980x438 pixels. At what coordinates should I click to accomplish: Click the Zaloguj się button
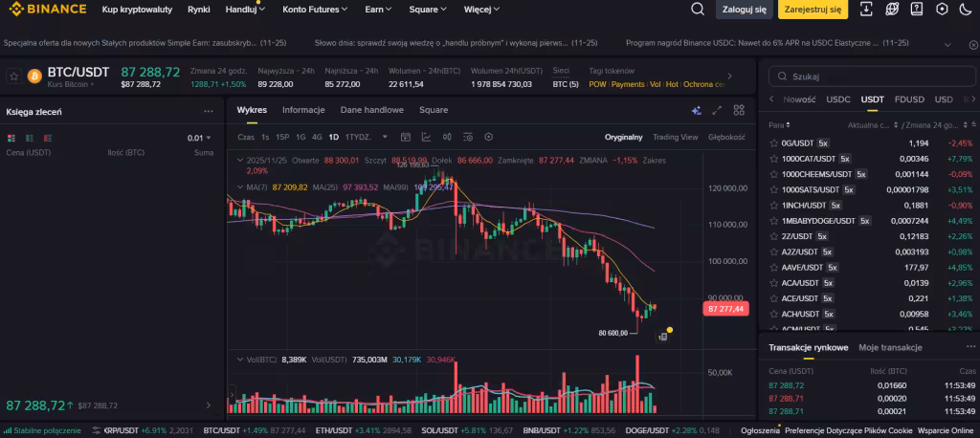(744, 10)
